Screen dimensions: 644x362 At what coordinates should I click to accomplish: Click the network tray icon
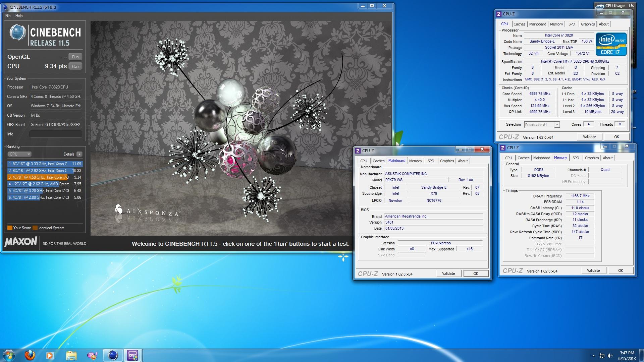pos(602,356)
